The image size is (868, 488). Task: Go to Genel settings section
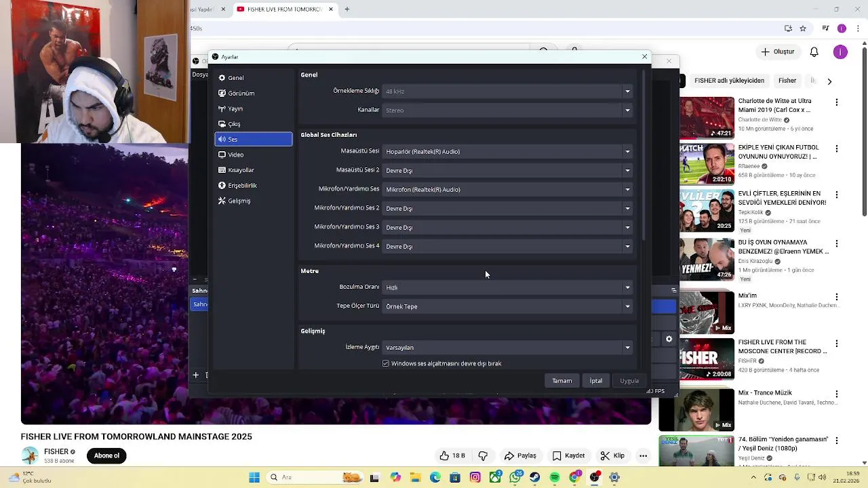254,78
